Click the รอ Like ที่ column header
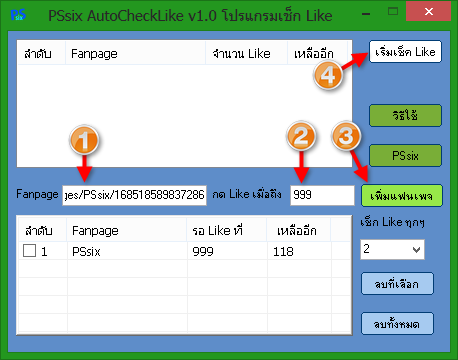Viewport: 458px width, 360px height. point(227,230)
